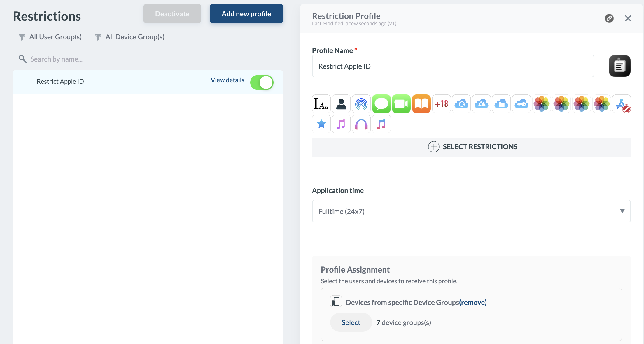
Task: Click the AirDrop restriction icon
Action: click(361, 104)
